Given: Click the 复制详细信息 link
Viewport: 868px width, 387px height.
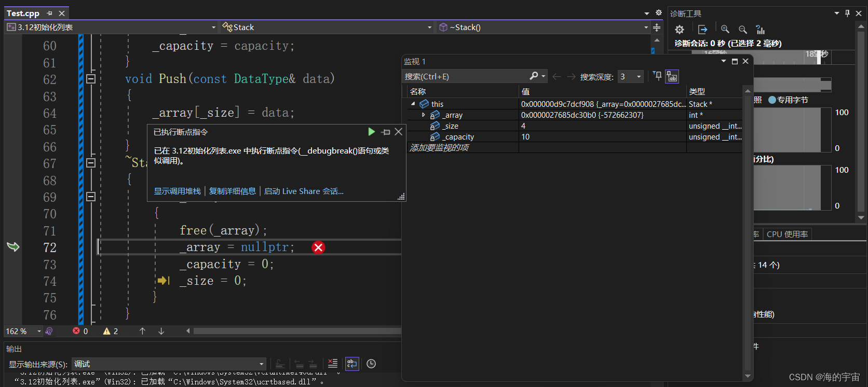Looking at the screenshot, I should (x=232, y=191).
